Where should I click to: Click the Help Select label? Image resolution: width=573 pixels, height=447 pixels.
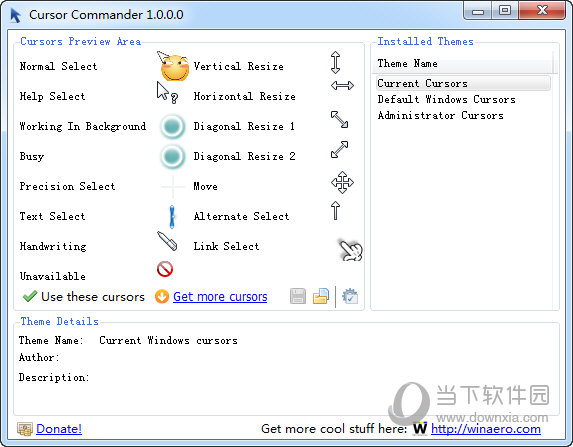pos(52,96)
